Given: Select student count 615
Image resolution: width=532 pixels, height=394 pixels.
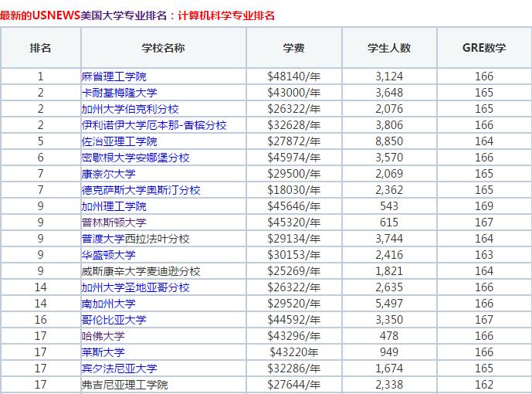Looking at the screenshot, I should click(389, 222).
